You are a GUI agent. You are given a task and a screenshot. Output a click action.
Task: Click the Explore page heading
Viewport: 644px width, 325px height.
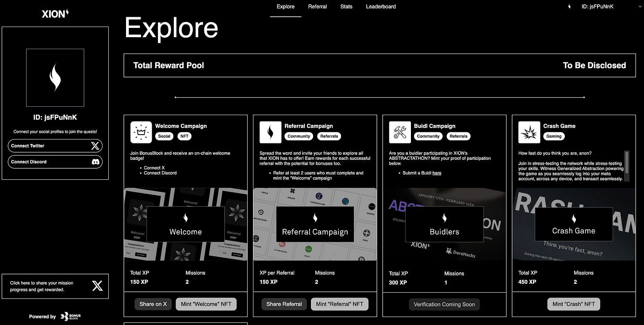[172, 28]
